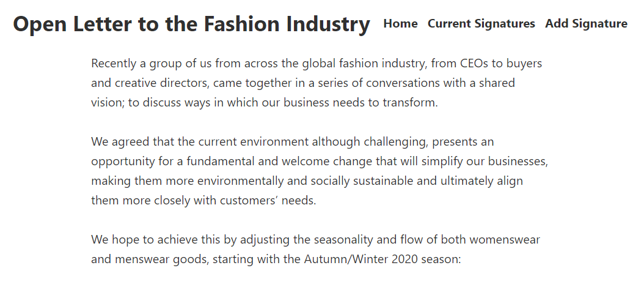Click the Open Letter to the Fashion Industry title
The height and width of the screenshot is (287, 644).
192,24
